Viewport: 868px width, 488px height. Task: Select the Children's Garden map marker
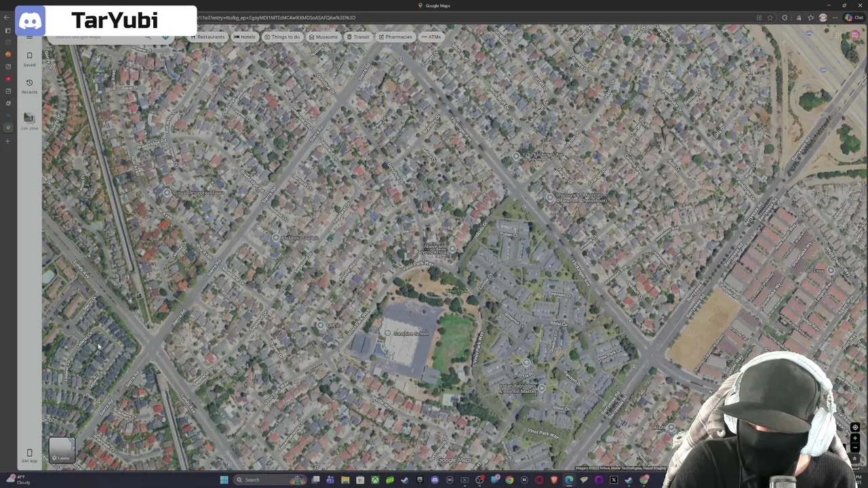(275, 238)
